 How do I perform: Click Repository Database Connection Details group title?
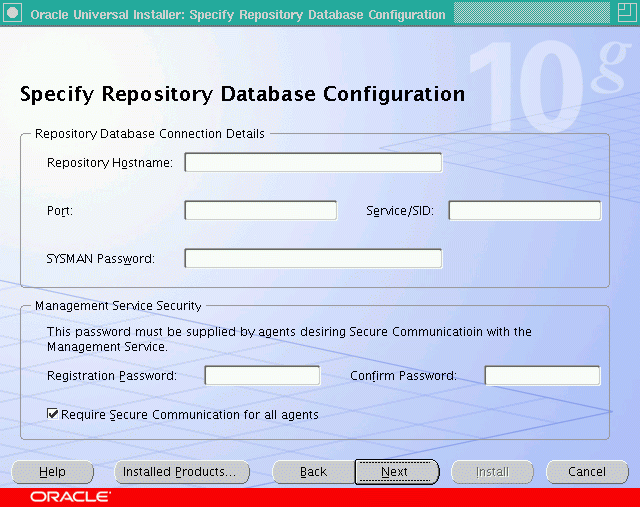coord(150,134)
